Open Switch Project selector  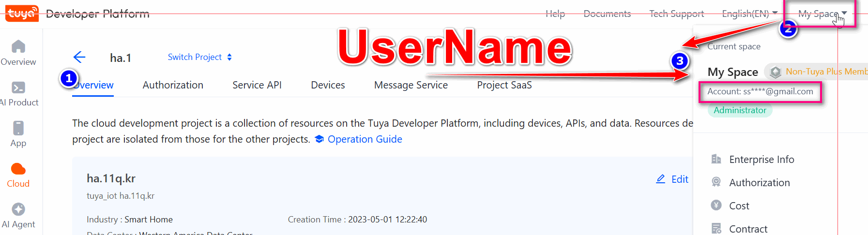point(200,57)
